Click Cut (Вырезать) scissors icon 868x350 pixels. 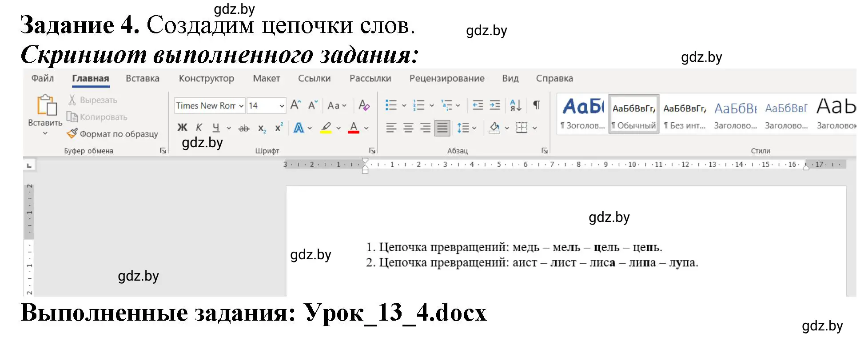tap(72, 100)
